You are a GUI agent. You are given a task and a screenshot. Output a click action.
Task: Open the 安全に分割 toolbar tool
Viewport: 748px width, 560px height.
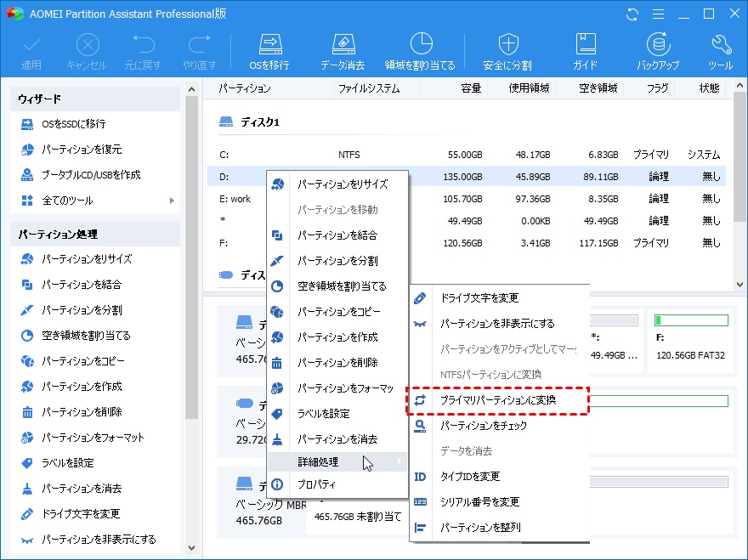tap(507, 52)
